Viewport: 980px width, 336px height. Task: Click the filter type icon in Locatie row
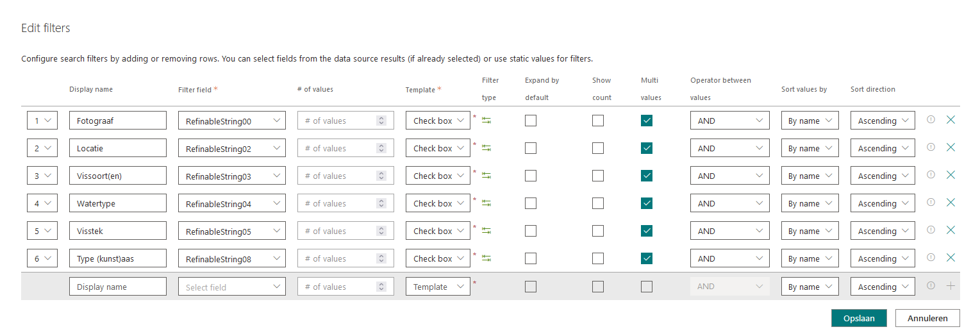(x=486, y=148)
